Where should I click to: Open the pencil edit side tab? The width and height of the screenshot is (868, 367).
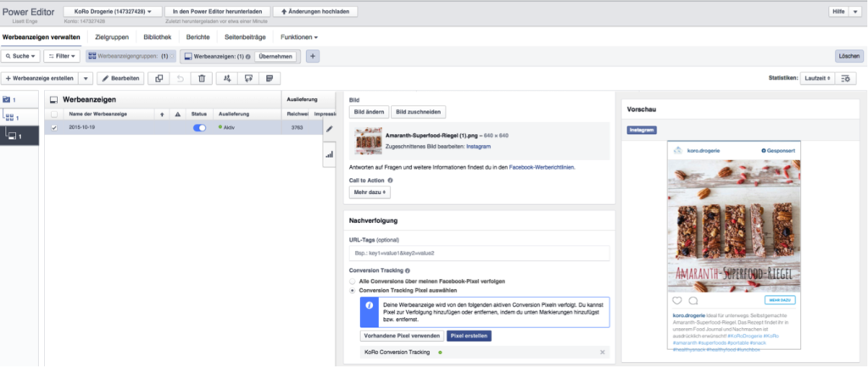(x=330, y=129)
